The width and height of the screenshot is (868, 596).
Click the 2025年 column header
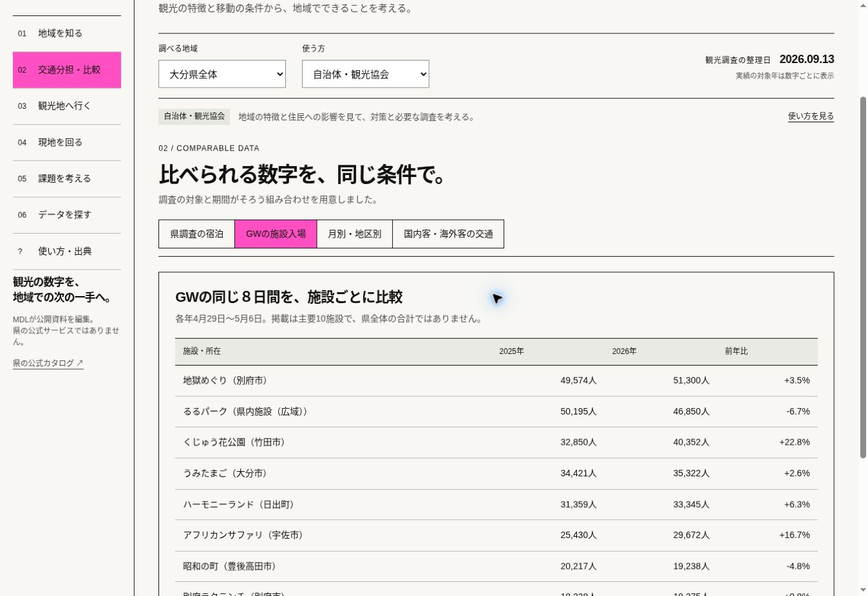click(511, 351)
